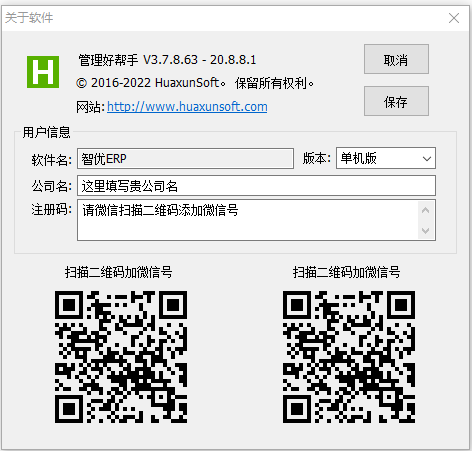Click the chevron arrow of the 版本 combo box
Image resolution: width=472 pixels, height=451 pixels.
coord(427,159)
